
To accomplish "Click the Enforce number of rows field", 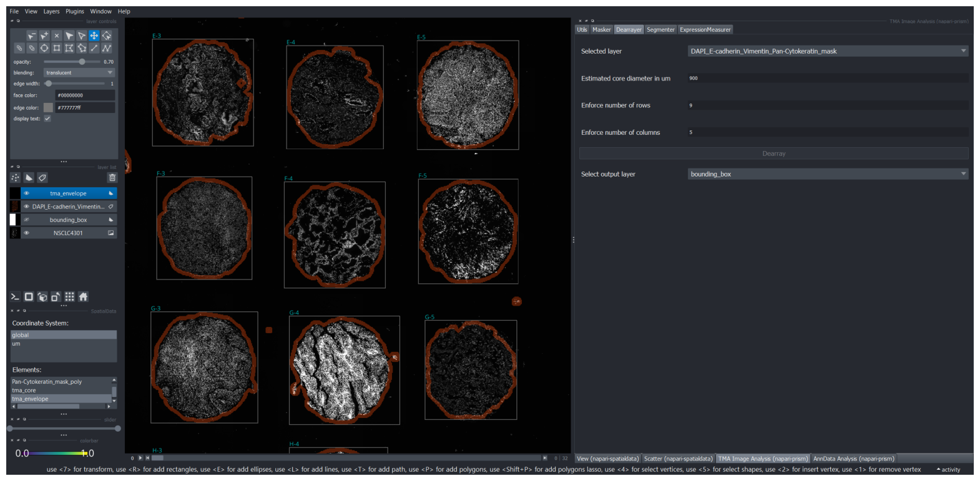I will pyautogui.click(x=828, y=105).
